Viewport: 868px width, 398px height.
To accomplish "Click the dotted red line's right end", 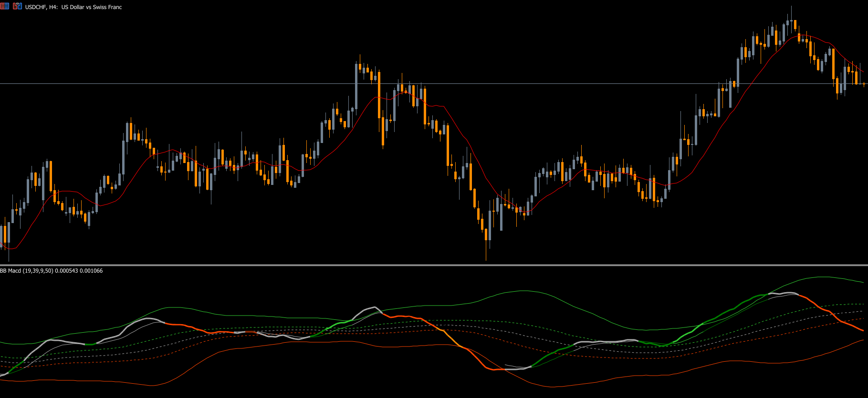I will click(x=863, y=318).
